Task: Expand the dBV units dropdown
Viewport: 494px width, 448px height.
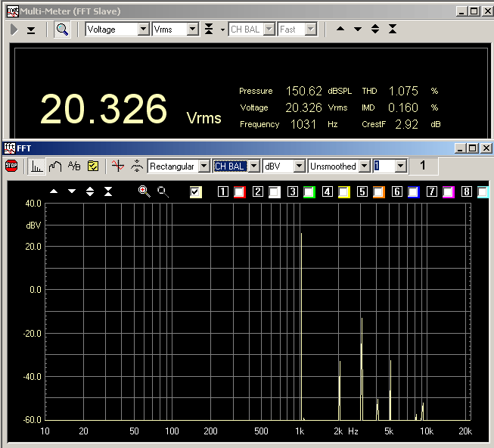Action: 300,166
